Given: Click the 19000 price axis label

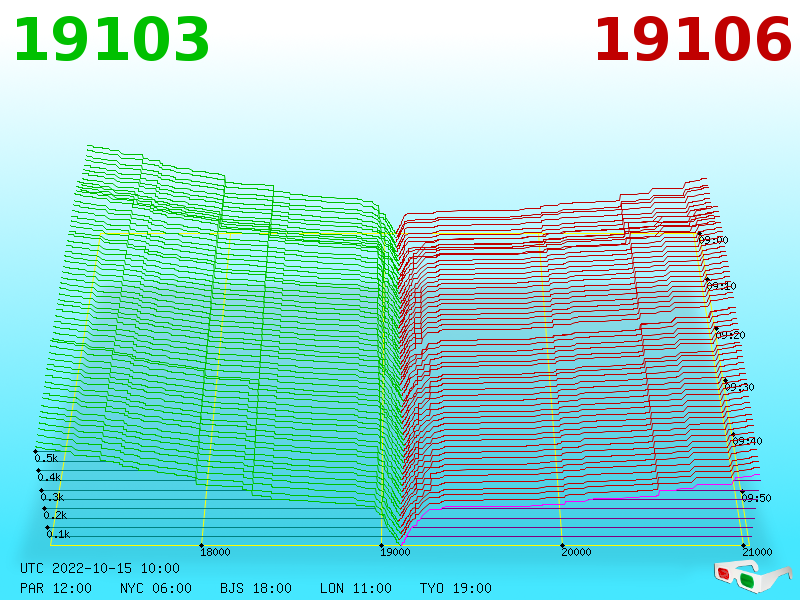Looking at the screenshot, I should coord(395,552).
